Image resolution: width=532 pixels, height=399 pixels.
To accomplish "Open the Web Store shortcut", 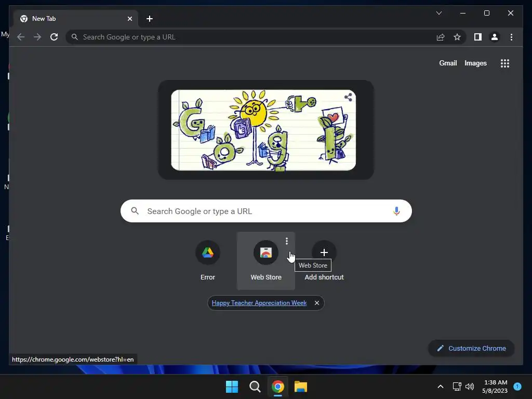I will (x=266, y=261).
